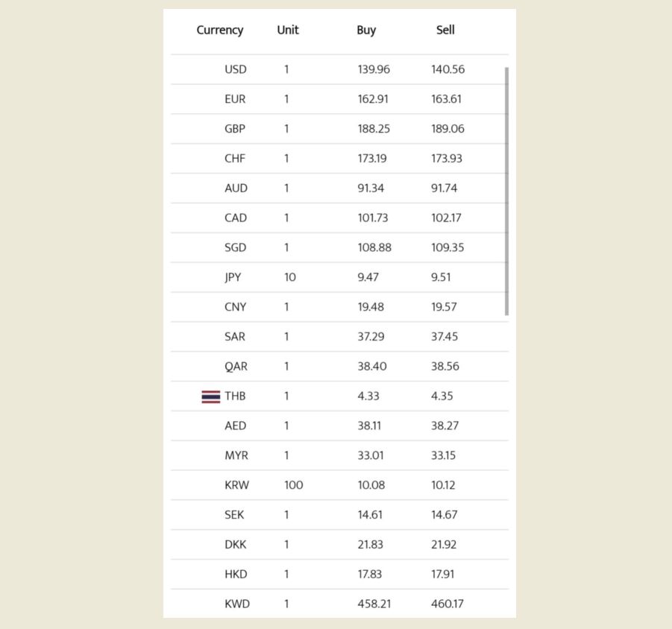Select the KWD sell rate 460.17
This screenshot has width=672, height=629.
[x=448, y=604]
